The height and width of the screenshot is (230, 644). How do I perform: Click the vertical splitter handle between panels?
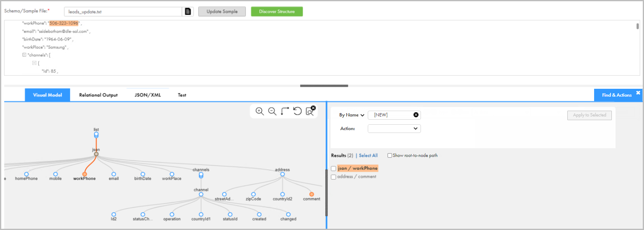point(327,193)
